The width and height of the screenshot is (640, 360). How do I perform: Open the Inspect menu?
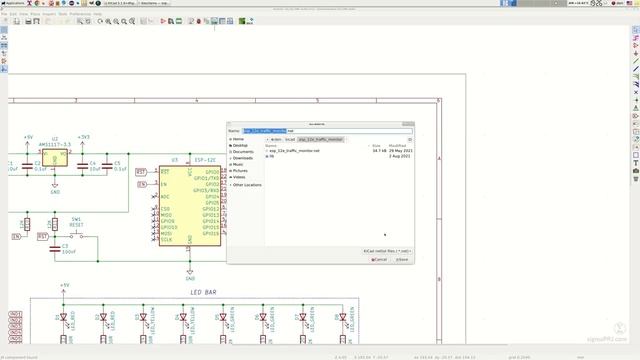(x=49, y=14)
